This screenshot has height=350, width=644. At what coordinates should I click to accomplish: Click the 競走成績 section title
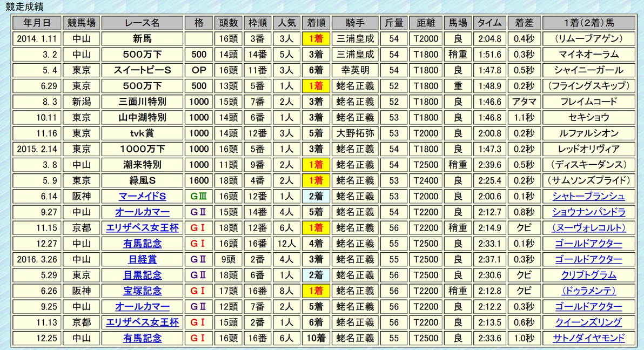pos(25,6)
